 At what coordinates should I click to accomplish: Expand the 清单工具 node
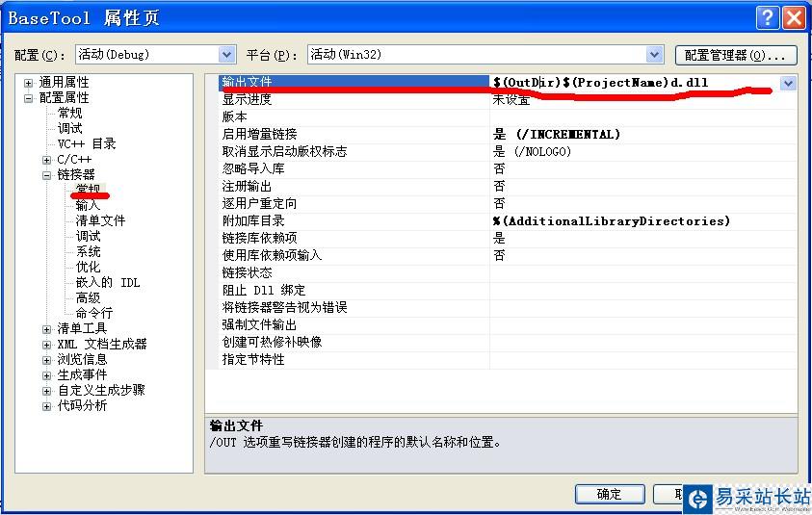pos(46,329)
